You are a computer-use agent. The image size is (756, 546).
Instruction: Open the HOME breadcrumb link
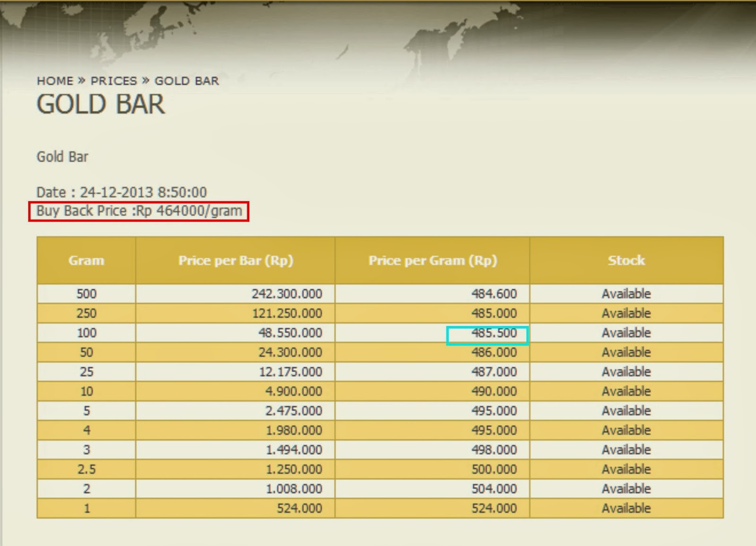(55, 81)
